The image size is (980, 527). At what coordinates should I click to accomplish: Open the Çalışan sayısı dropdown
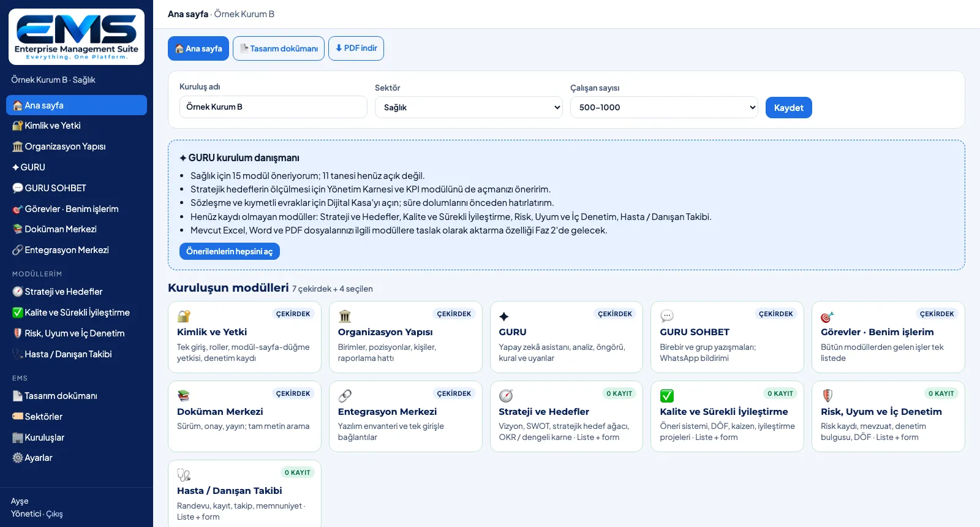(x=664, y=107)
